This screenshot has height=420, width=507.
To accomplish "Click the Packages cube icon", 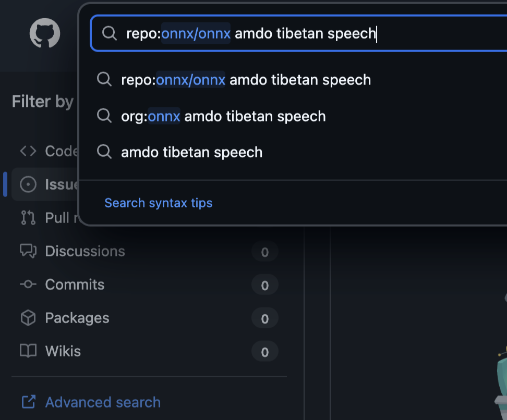I will click(28, 318).
